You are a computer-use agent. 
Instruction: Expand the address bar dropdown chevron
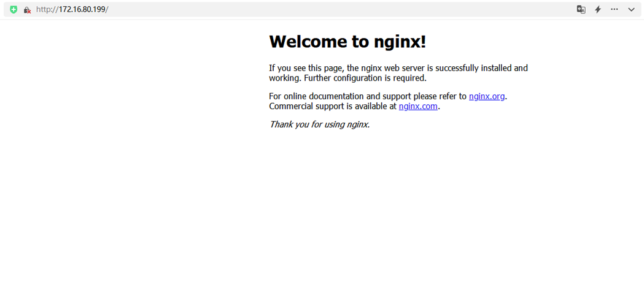pyautogui.click(x=631, y=9)
